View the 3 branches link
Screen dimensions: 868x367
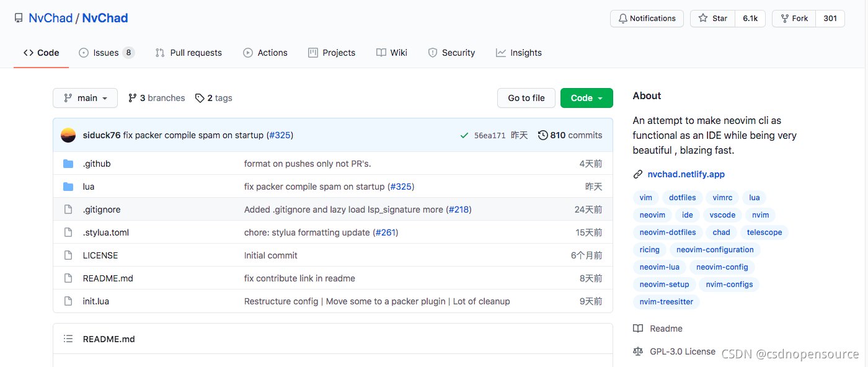point(156,98)
